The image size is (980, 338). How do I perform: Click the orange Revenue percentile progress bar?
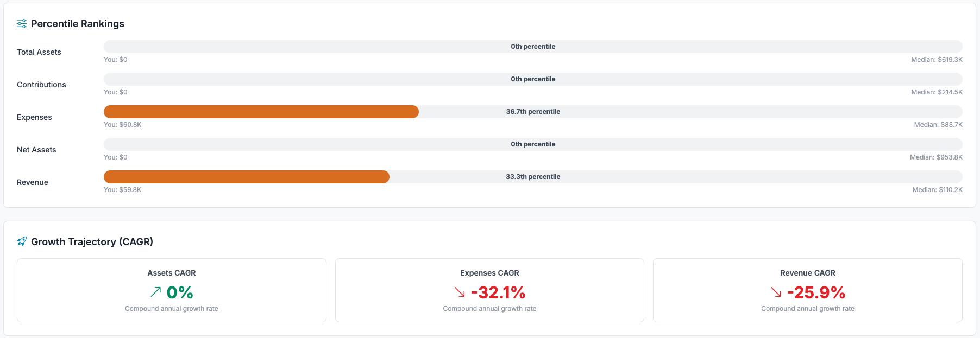(x=244, y=176)
